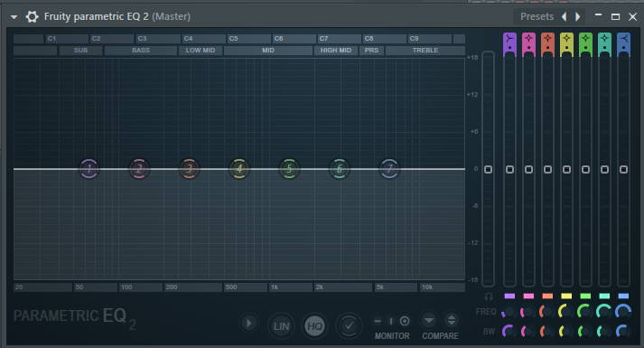This screenshot has height=348, width=644.
Task: Click the orange band 3 type icon
Action: [547, 42]
